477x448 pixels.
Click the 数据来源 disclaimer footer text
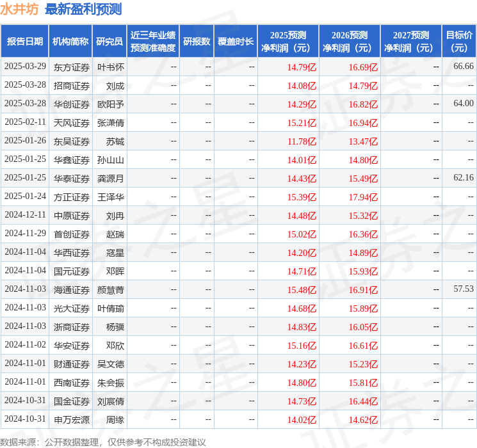coord(103,442)
